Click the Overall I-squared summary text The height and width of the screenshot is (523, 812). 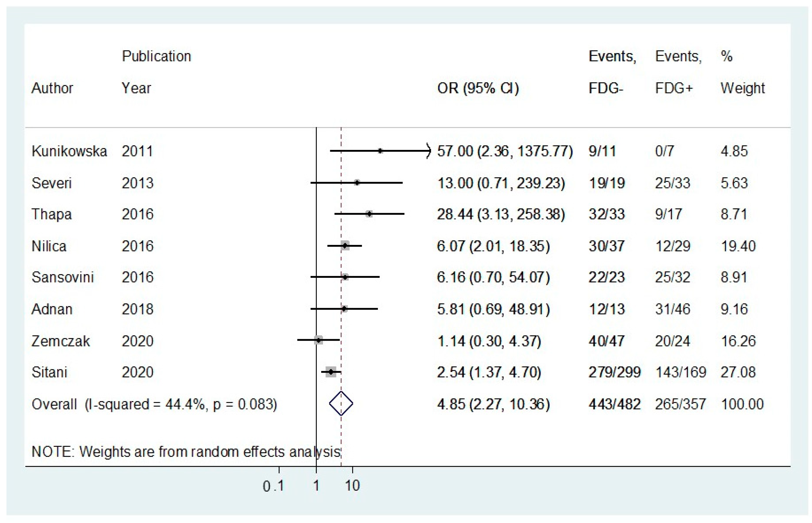pyautogui.click(x=154, y=404)
